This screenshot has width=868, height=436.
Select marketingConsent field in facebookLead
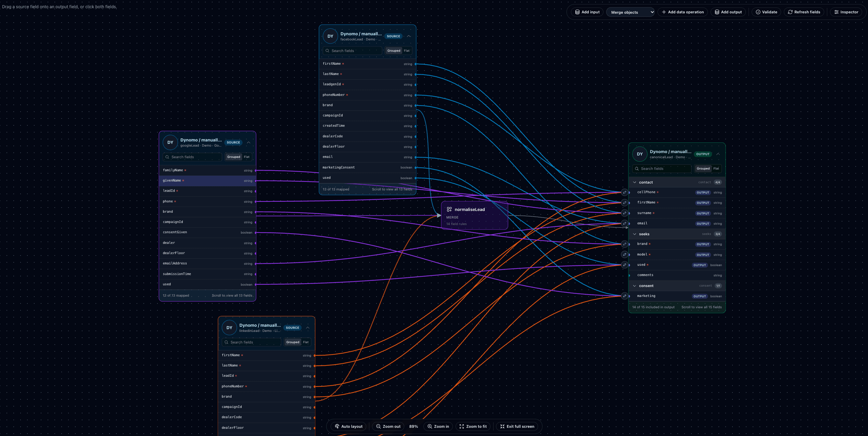point(367,167)
